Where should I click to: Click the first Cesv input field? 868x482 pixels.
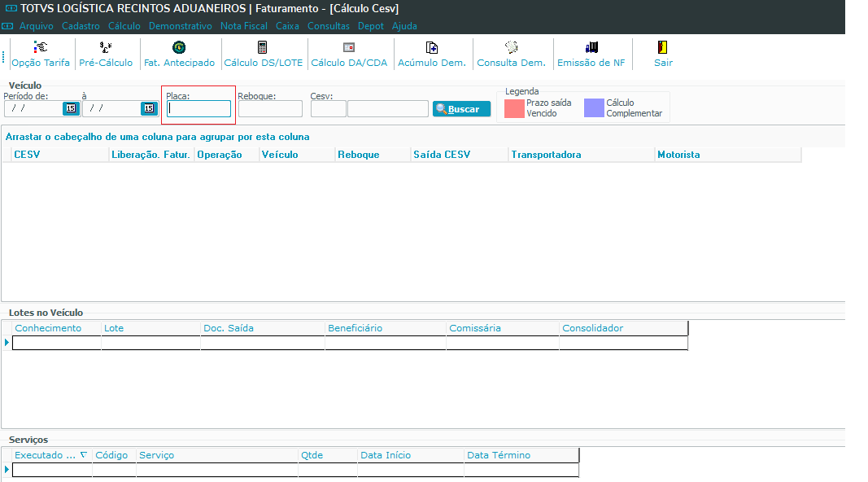click(329, 108)
